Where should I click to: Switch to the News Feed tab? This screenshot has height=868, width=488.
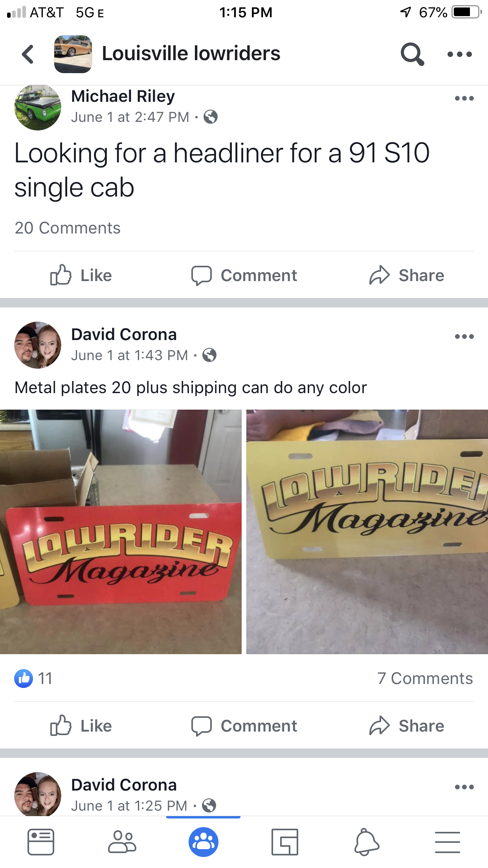[41, 842]
